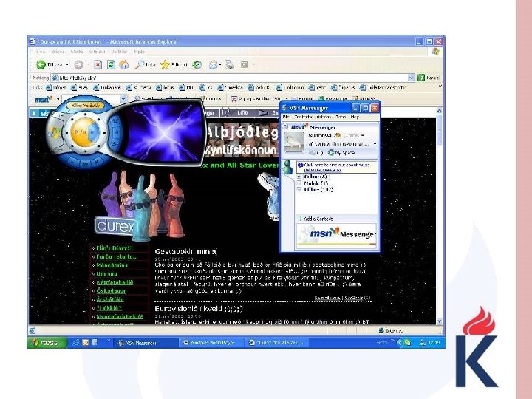Open MSN toolbar search box dropdown
Image resolution: width=532 pixels, height=399 pixels.
coord(123,99)
